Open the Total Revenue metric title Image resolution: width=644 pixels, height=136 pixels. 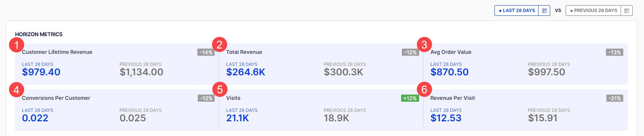point(244,52)
